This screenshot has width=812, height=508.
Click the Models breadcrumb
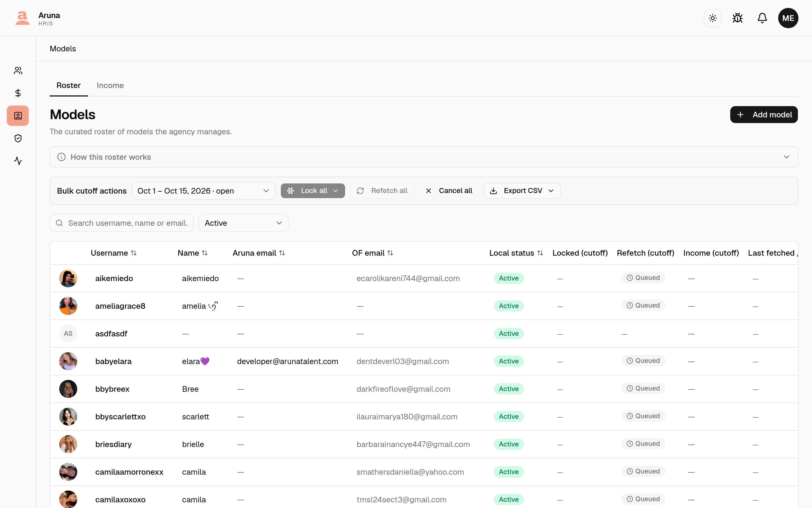[63, 49]
